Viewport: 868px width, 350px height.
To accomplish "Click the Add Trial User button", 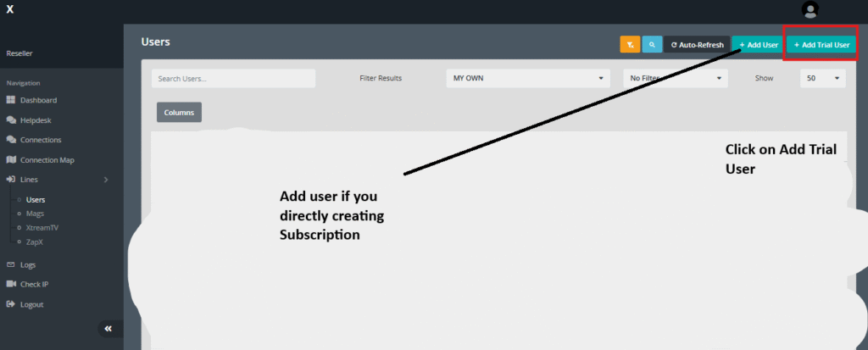I will pos(821,44).
